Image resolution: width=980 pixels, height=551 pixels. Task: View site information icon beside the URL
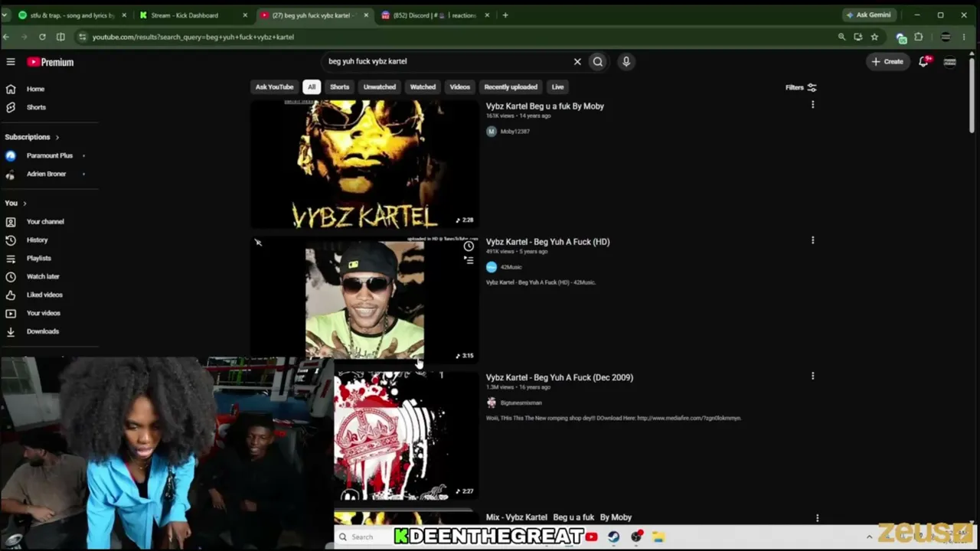[82, 37]
